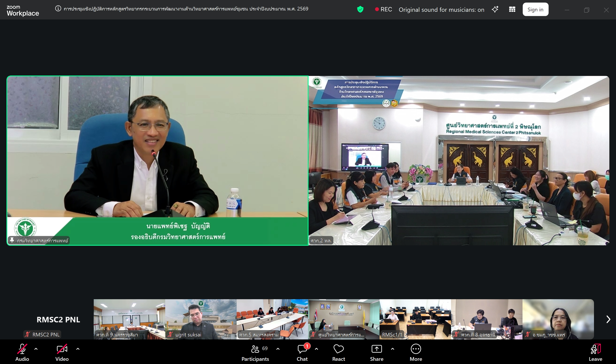Click the AI Companion sparkle icon
616x364 pixels.
pos(495,9)
